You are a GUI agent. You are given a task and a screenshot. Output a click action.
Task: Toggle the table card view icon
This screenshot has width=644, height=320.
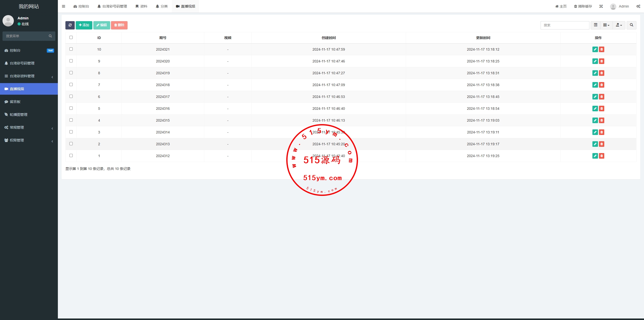[x=595, y=25]
